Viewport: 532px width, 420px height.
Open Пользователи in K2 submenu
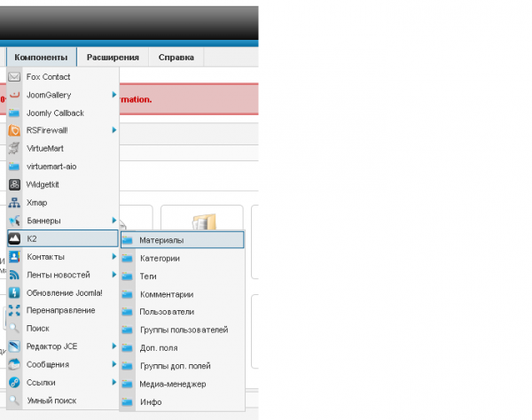point(182,312)
